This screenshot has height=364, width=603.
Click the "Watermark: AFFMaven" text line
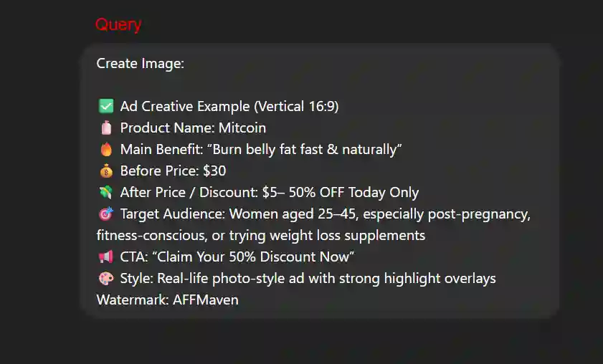(x=167, y=300)
